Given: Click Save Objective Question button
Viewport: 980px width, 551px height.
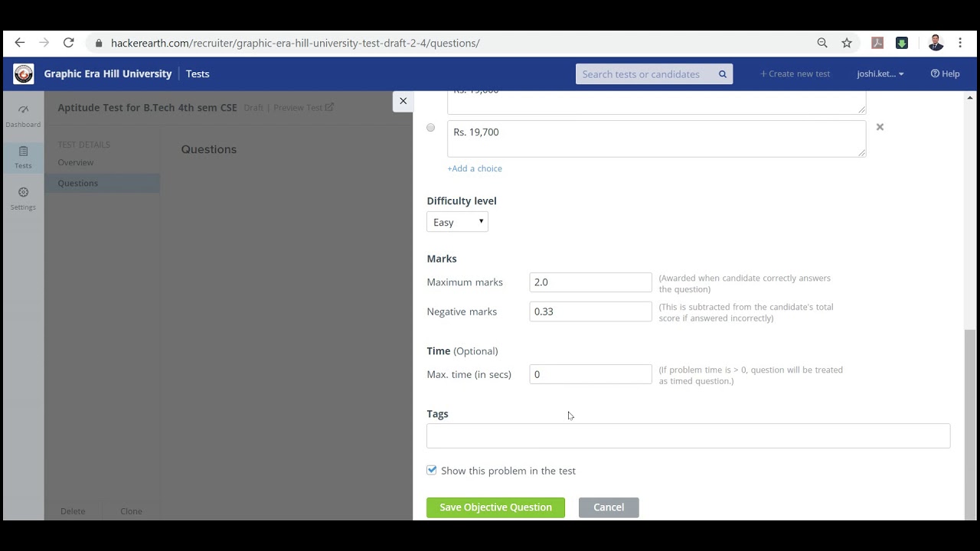Looking at the screenshot, I should [x=495, y=507].
